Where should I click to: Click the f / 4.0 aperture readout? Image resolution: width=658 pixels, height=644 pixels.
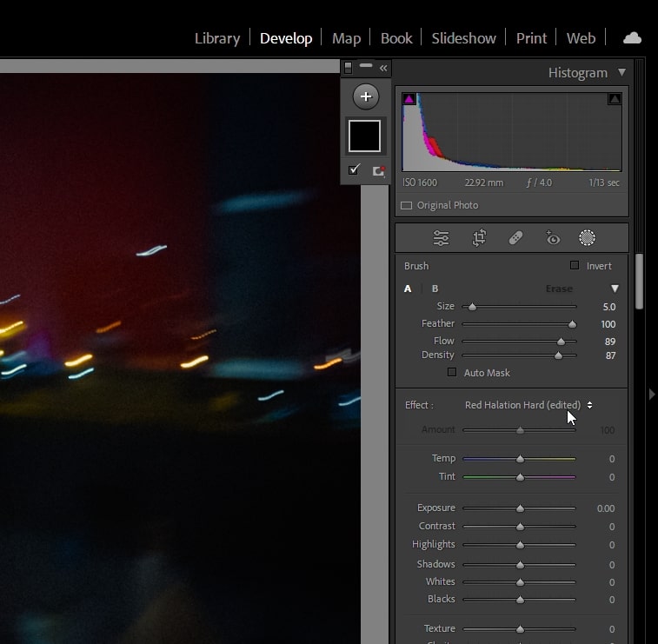click(x=539, y=183)
